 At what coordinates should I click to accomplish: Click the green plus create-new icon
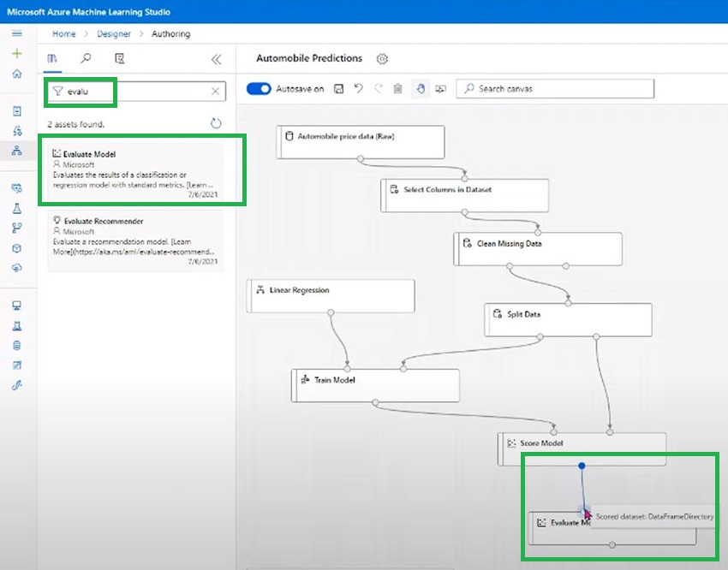click(17, 53)
